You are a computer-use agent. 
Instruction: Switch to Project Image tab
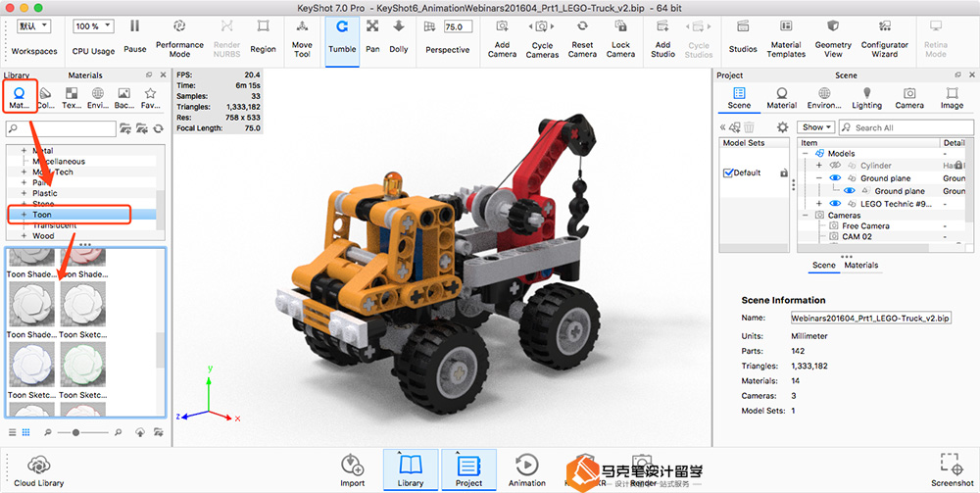pyautogui.click(x=952, y=99)
